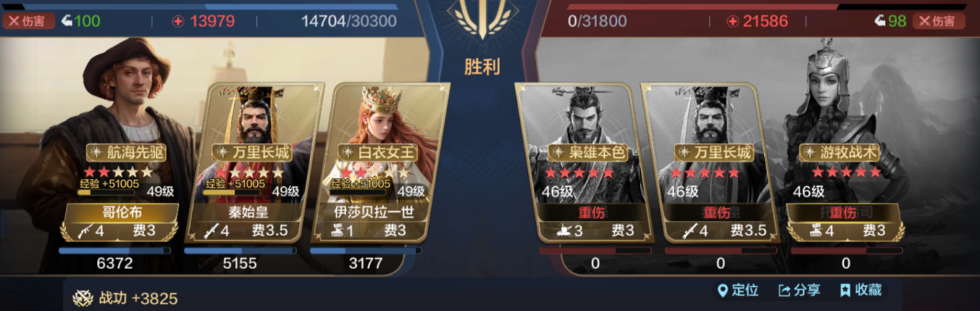
Task: Open the left 秦始皇 hero card
Action: [250, 162]
